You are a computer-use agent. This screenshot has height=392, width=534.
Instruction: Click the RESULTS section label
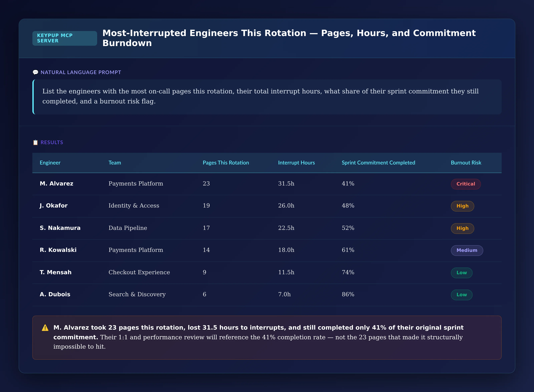52,142
